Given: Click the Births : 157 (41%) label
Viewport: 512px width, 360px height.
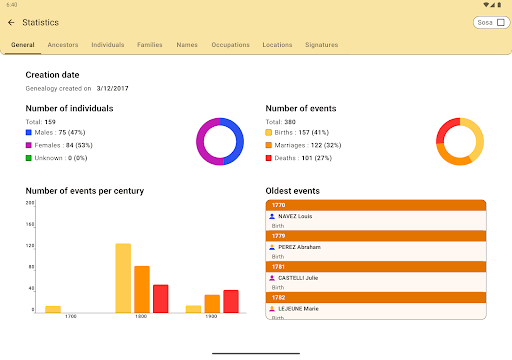Looking at the screenshot, I should pyautogui.click(x=302, y=132).
